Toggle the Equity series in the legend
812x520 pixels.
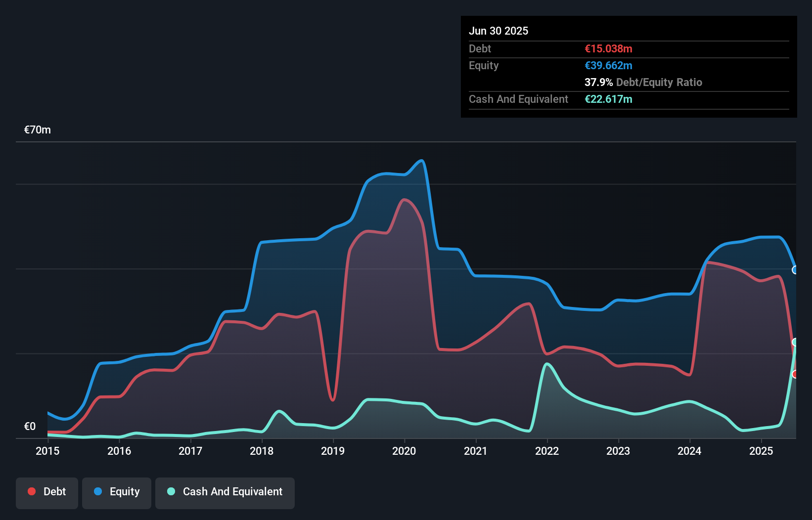(x=117, y=492)
